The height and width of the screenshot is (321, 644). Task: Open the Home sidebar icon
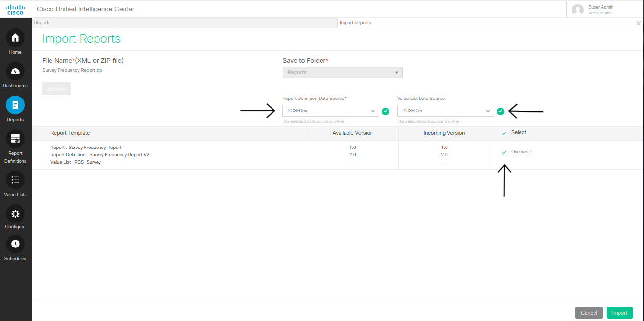pos(15,38)
